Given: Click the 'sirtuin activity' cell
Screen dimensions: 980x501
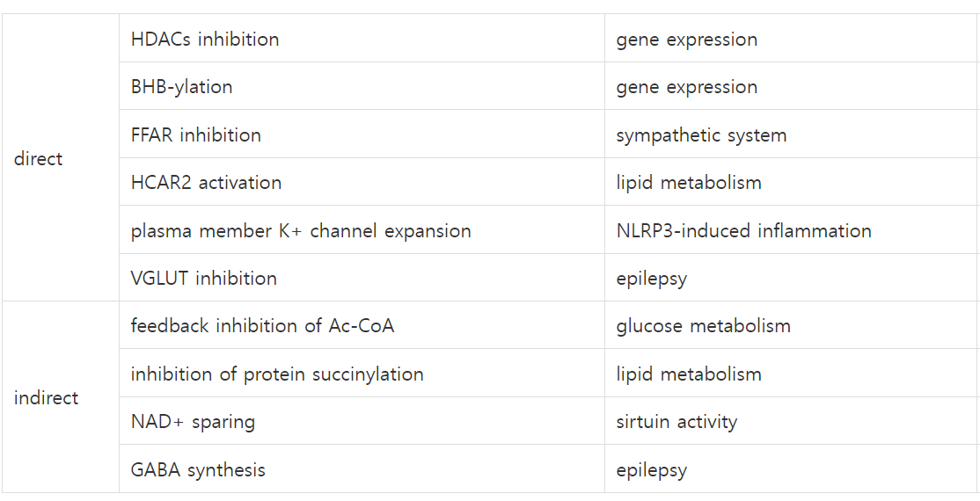Looking at the screenshot, I should pos(676,422).
